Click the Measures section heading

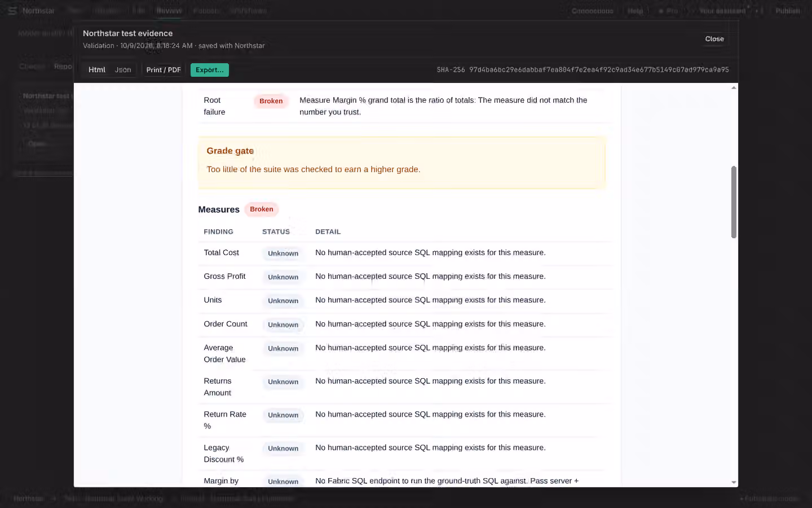pos(219,209)
